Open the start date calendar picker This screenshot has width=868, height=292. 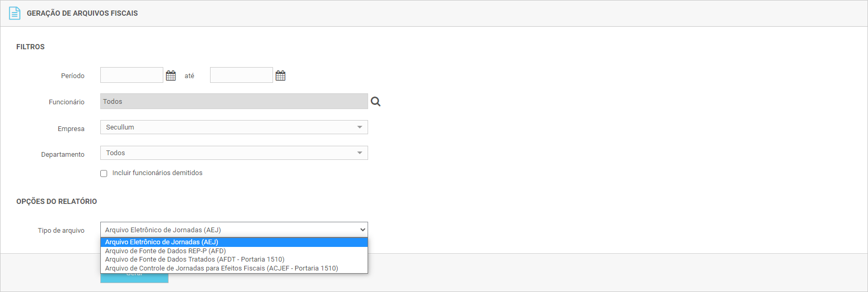coord(171,75)
